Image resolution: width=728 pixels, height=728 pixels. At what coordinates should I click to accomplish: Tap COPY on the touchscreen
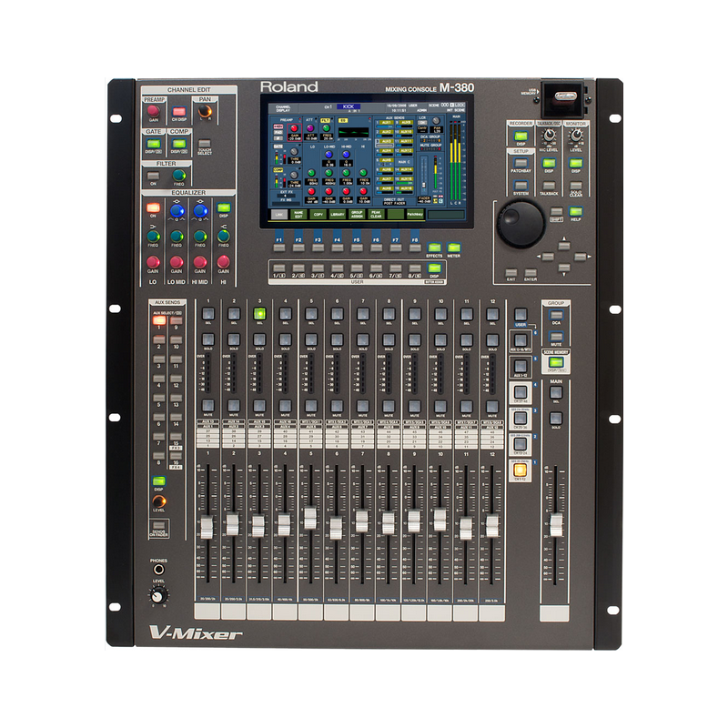[318, 215]
